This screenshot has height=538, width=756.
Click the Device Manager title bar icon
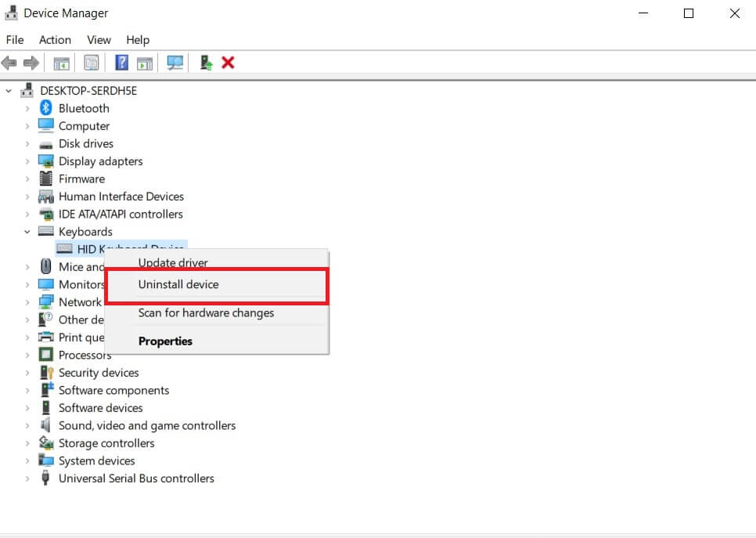click(x=11, y=13)
